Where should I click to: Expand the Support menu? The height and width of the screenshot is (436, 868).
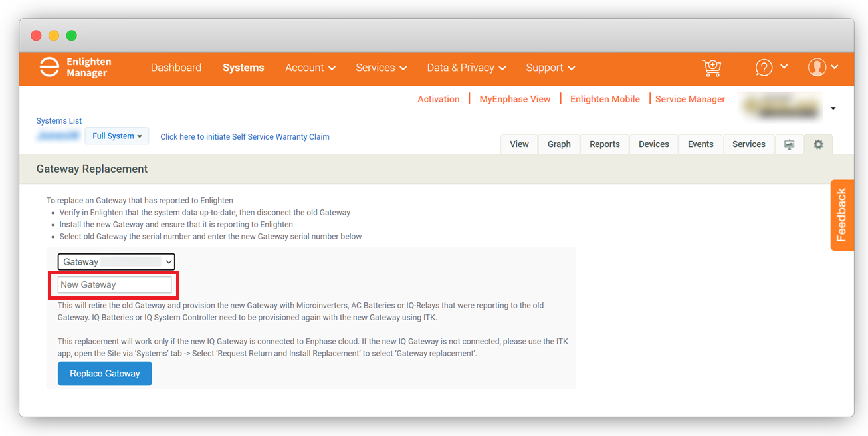pos(550,68)
